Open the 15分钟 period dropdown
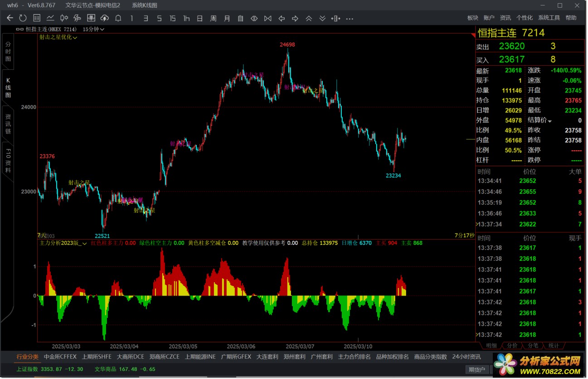The height and width of the screenshot is (379, 588). pos(94,29)
